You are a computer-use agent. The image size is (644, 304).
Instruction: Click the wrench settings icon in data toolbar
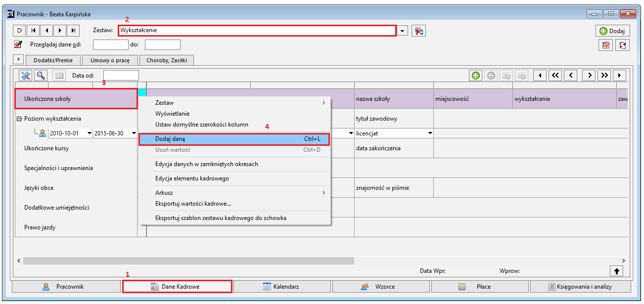coord(25,76)
